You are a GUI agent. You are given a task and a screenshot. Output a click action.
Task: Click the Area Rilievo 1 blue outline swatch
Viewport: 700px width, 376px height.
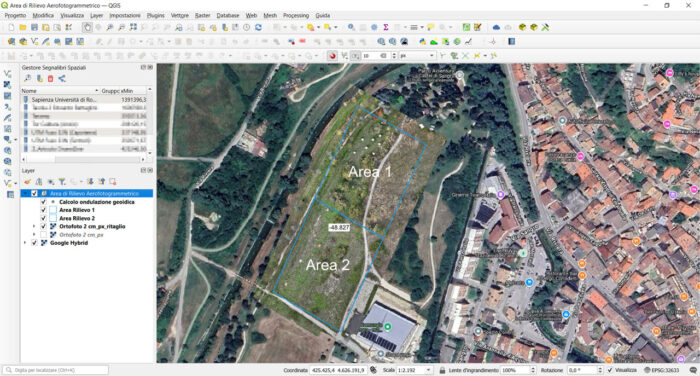coord(53,210)
